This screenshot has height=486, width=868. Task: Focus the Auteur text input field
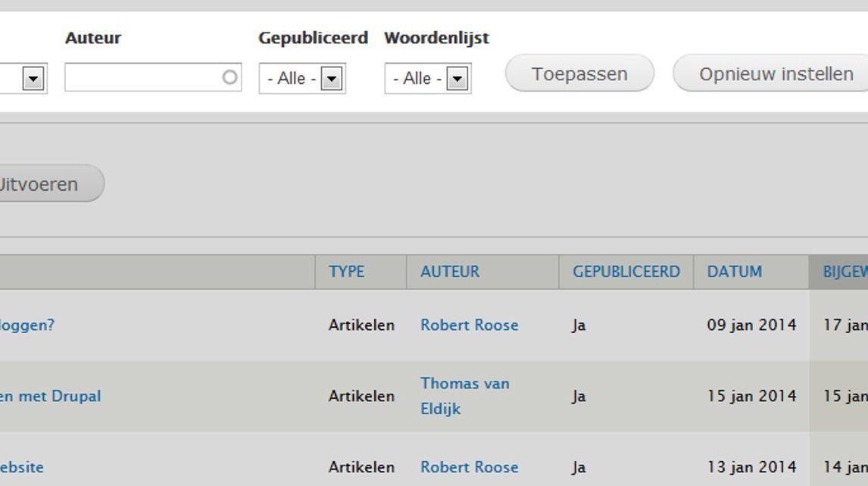(153, 77)
